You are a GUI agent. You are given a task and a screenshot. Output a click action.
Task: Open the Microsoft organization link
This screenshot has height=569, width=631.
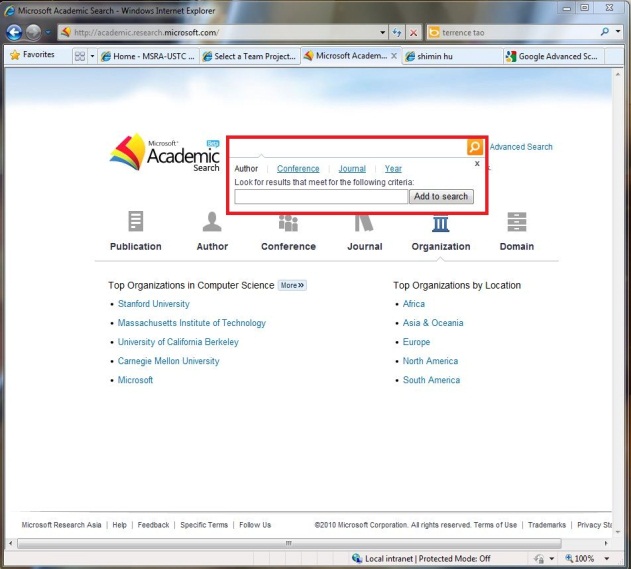coord(135,380)
